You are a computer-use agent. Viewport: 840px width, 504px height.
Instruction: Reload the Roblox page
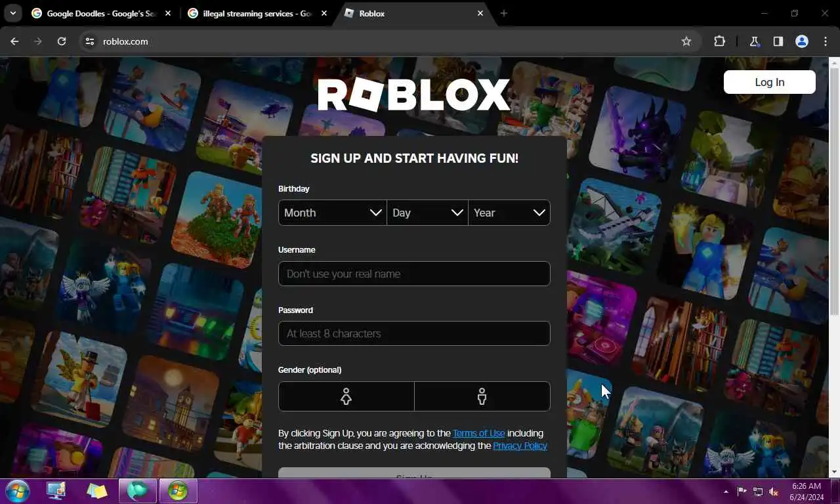pyautogui.click(x=62, y=41)
